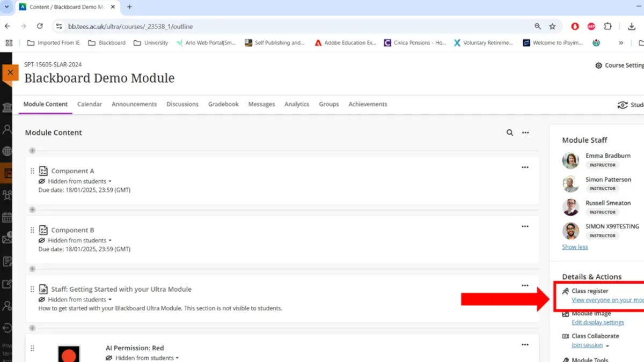The height and width of the screenshot is (362, 644).
Task: Open the browser Downloads icon
Action: 632,26
